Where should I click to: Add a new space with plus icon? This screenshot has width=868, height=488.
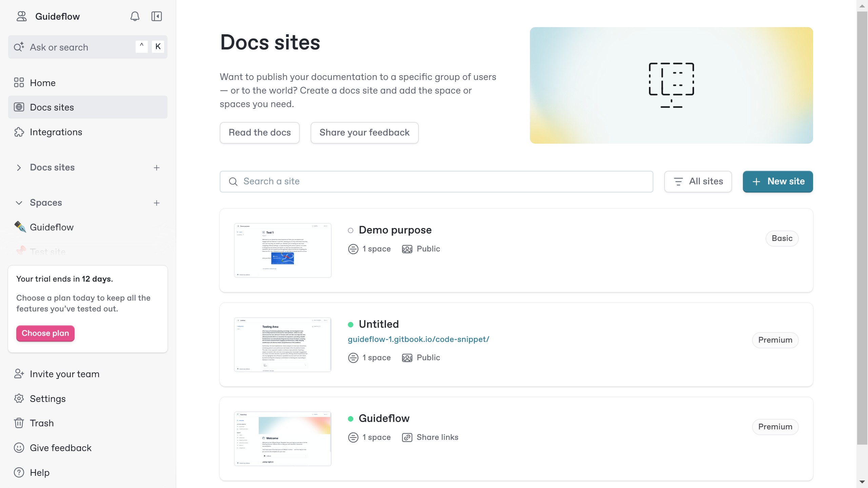tap(157, 203)
